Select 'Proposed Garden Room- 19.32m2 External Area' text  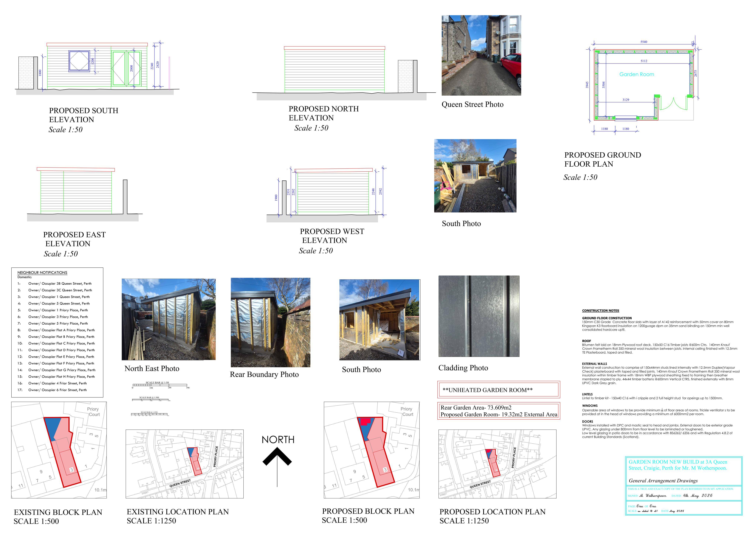coord(499,414)
